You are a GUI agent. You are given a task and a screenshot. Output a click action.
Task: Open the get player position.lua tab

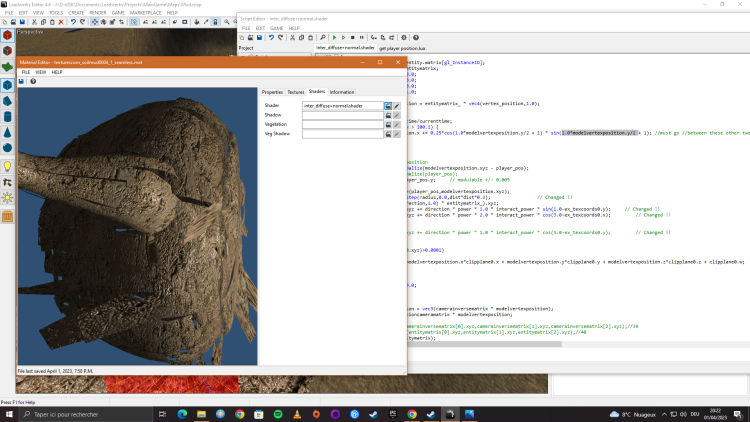tap(401, 47)
